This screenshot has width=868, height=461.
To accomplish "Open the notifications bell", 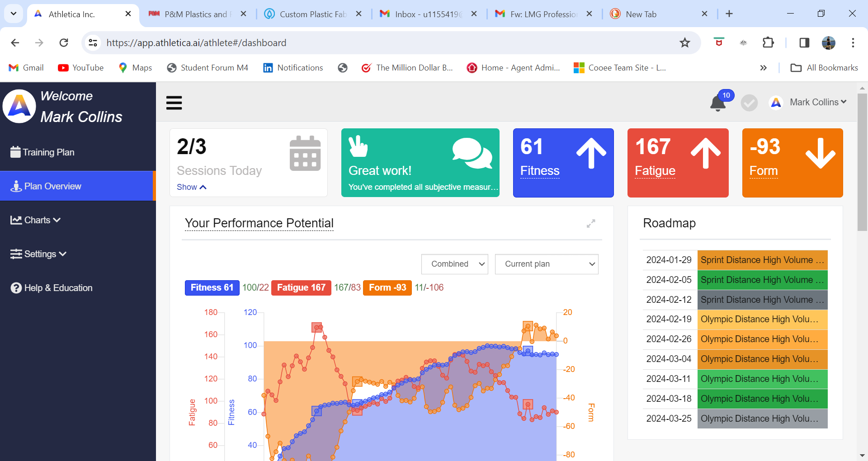I will point(717,103).
